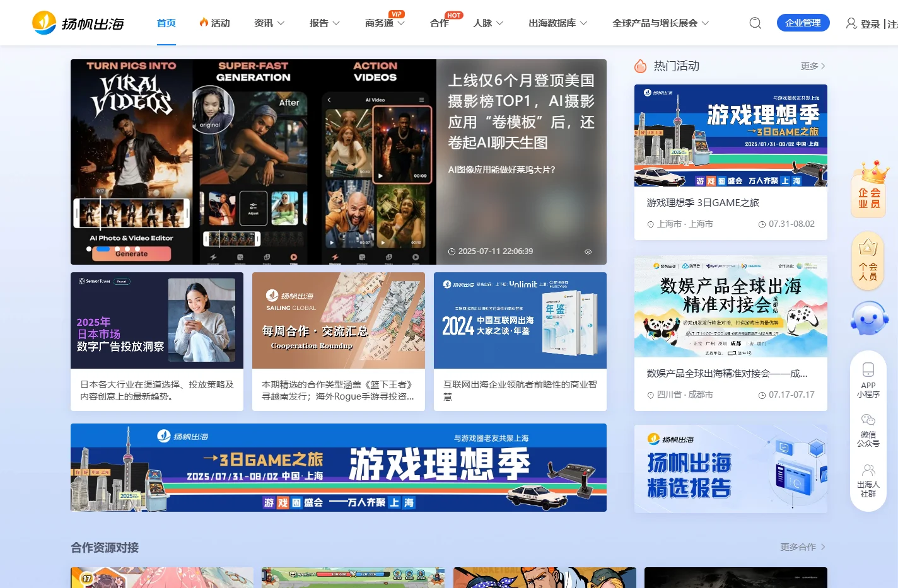The width and height of the screenshot is (898, 588).
Task: Click clock icon beside 07.17-07.17
Action: 762,395
